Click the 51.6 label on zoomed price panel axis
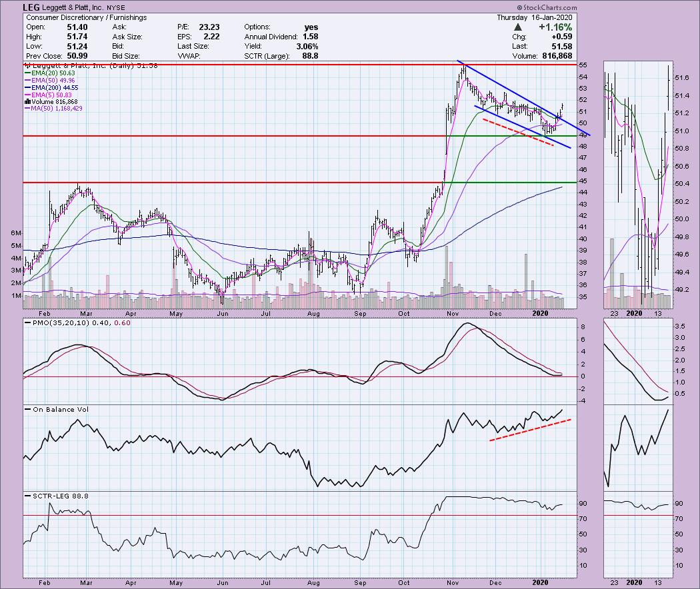700x589 pixels. [x=682, y=78]
